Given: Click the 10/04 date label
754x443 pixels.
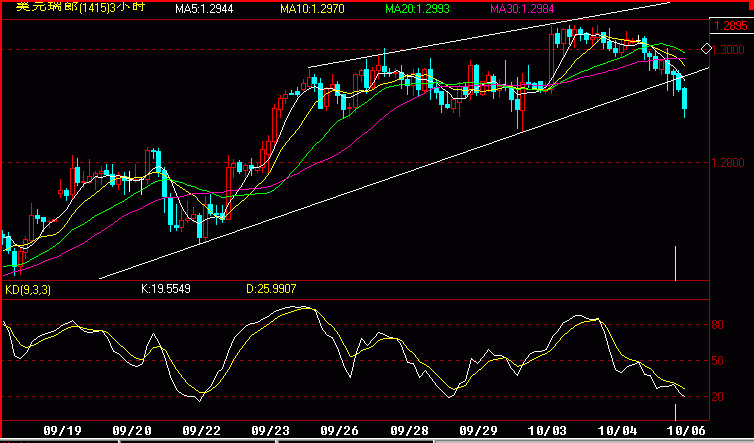Looking at the screenshot, I should pos(617,430).
